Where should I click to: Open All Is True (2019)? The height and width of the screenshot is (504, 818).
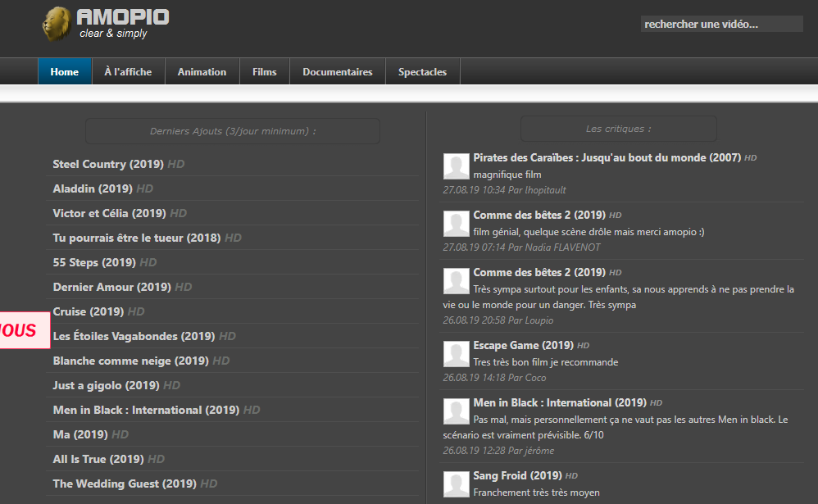[98, 459]
